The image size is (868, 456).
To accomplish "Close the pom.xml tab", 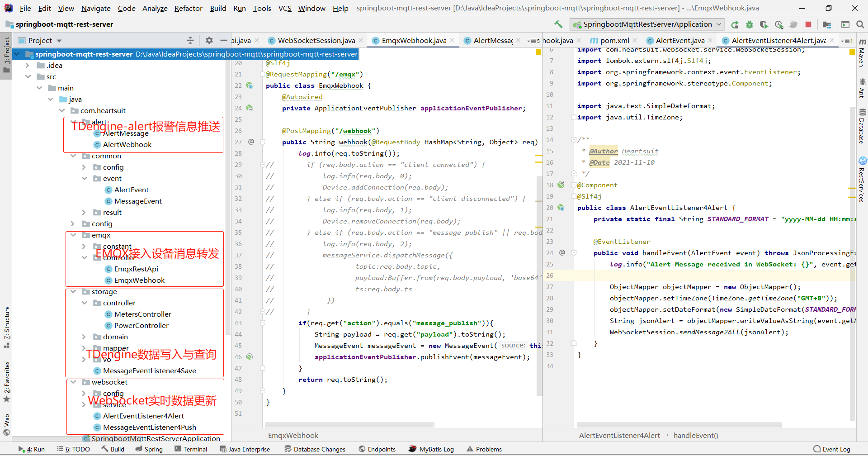I will click(x=635, y=41).
